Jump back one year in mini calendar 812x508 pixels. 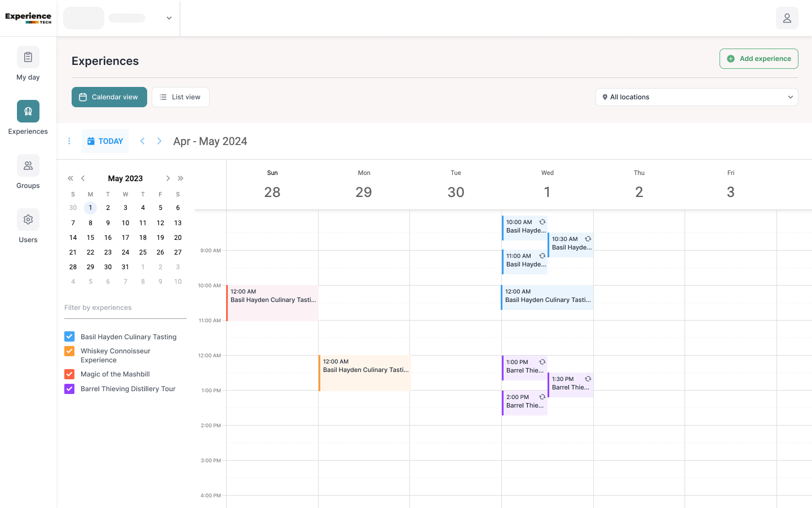[x=70, y=178]
